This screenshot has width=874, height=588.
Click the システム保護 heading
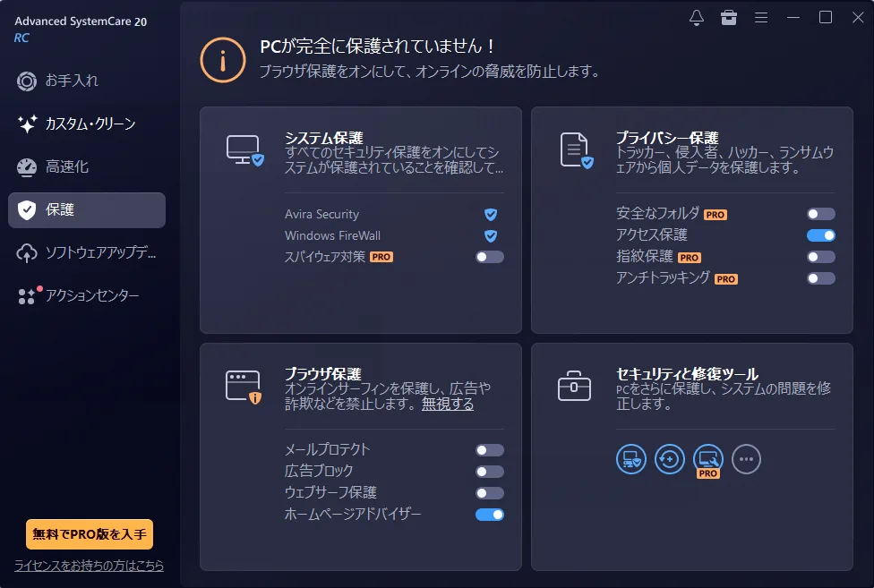click(324, 138)
